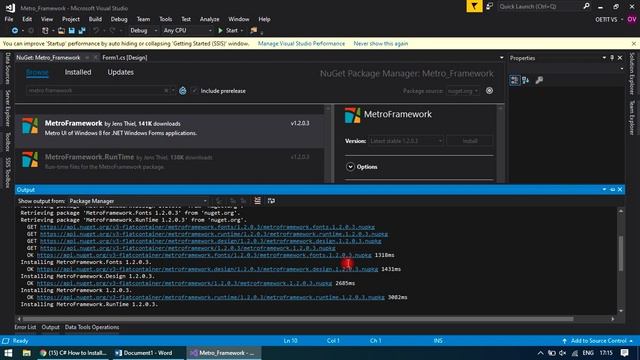Expand the Options section
640x360 pixels.
coord(350,167)
